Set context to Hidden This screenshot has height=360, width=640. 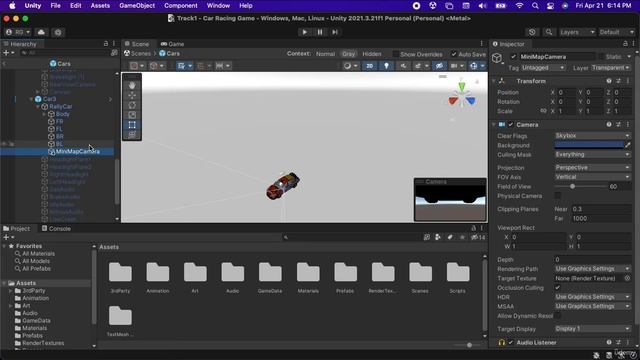tap(371, 54)
